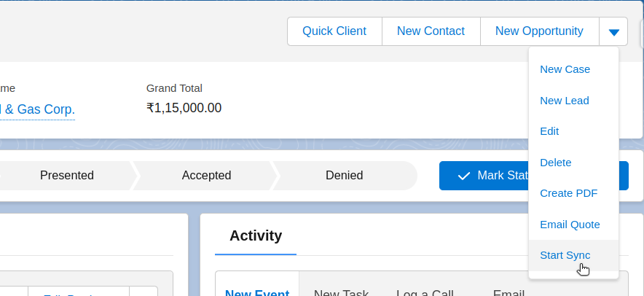The width and height of the screenshot is (644, 296).
Task: Choose New Lead menu option
Action: (x=564, y=101)
